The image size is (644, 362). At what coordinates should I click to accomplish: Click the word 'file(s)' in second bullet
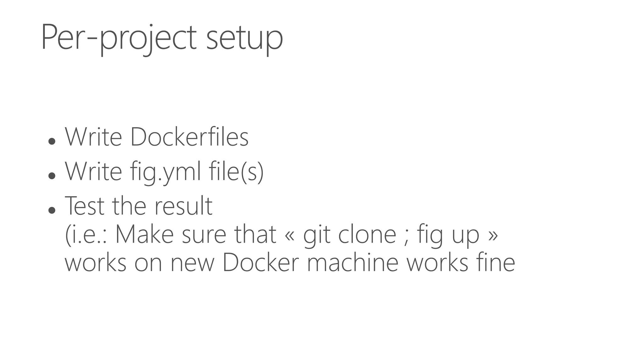pos(236,172)
